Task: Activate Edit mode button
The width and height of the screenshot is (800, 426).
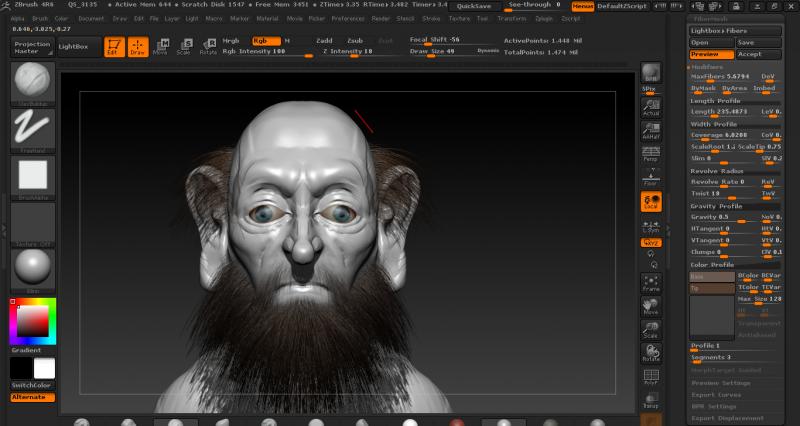Action: click(x=114, y=46)
